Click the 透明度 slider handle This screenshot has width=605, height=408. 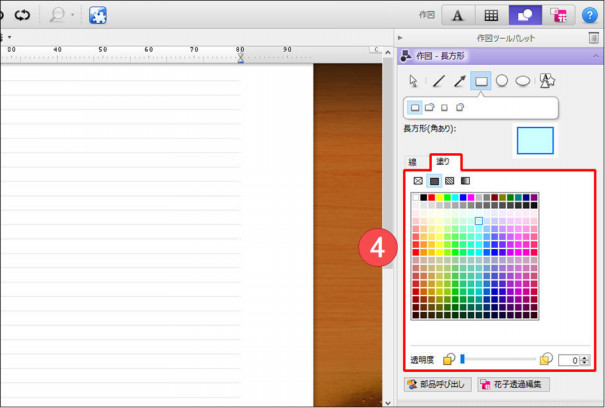pyautogui.click(x=462, y=359)
